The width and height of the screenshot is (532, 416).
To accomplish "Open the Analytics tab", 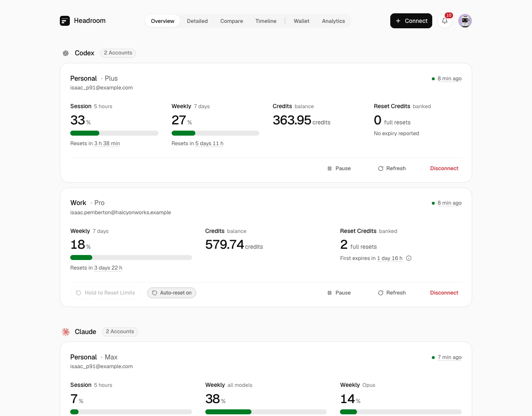I will coord(333,21).
